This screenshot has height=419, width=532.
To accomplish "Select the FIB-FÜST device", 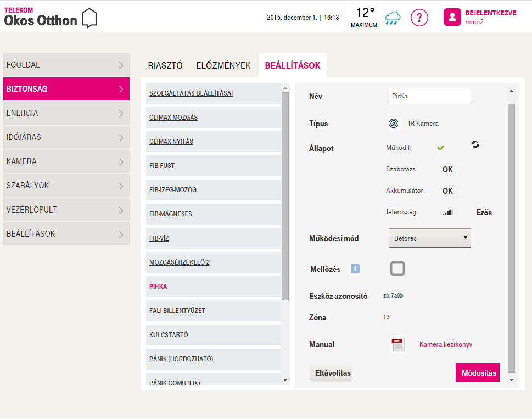I will [213, 166].
